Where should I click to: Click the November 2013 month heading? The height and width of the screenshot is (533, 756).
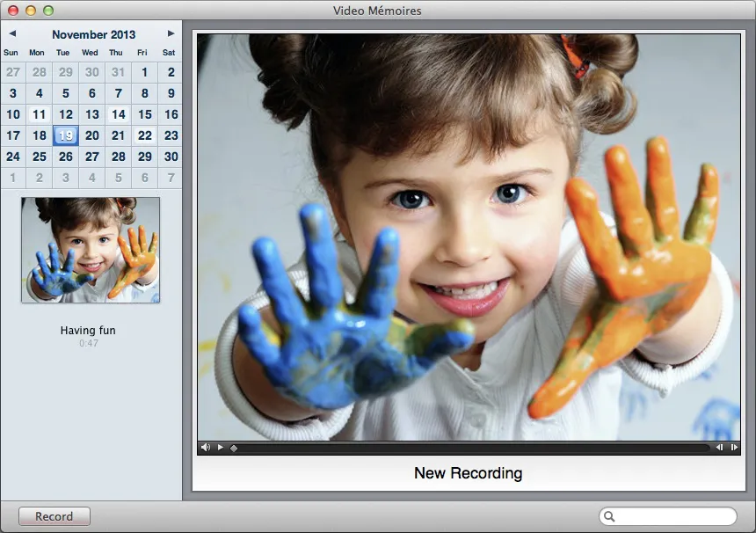[x=93, y=34]
